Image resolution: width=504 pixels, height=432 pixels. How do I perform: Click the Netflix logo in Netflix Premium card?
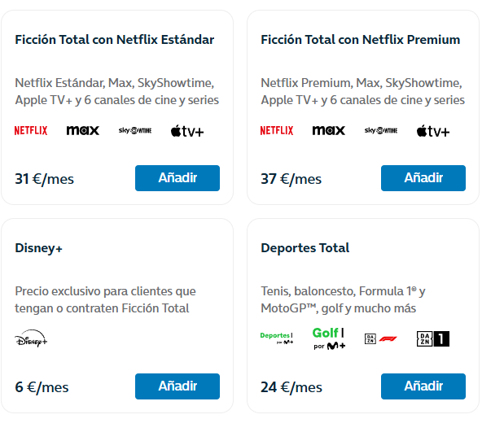(x=277, y=130)
